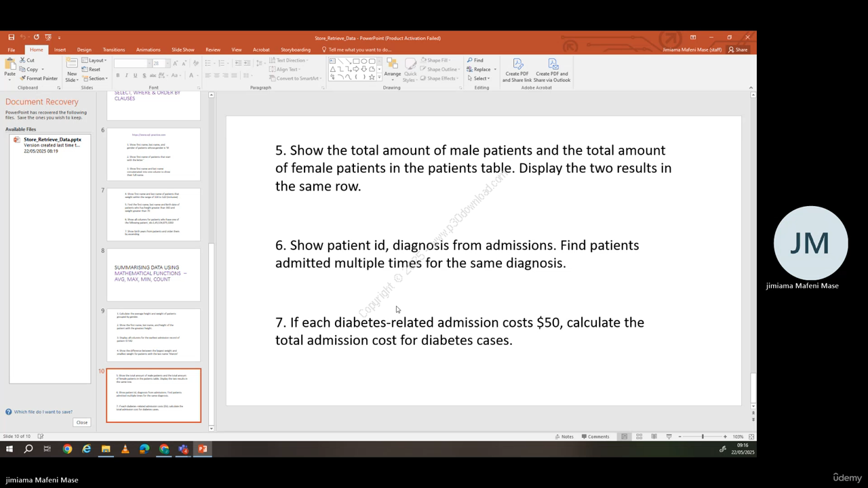Insert a New Slide
The width and height of the screenshot is (868, 488).
click(x=72, y=70)
